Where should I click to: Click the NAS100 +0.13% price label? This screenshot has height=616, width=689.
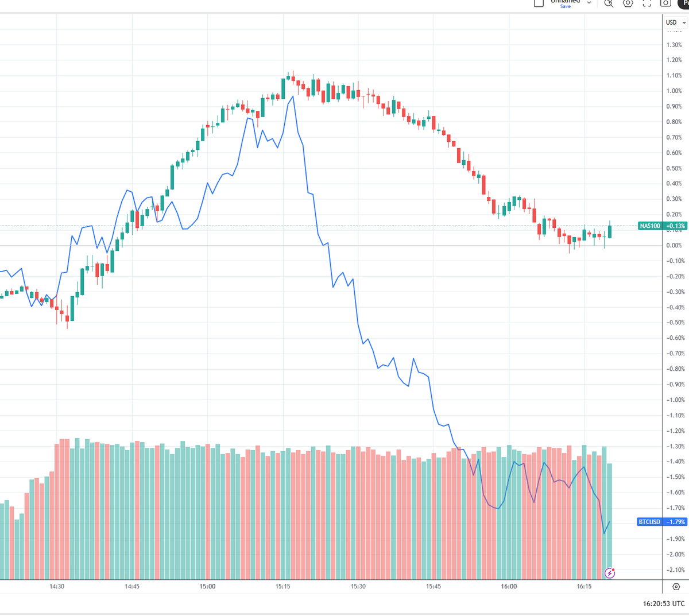click(x=663, y=226)
